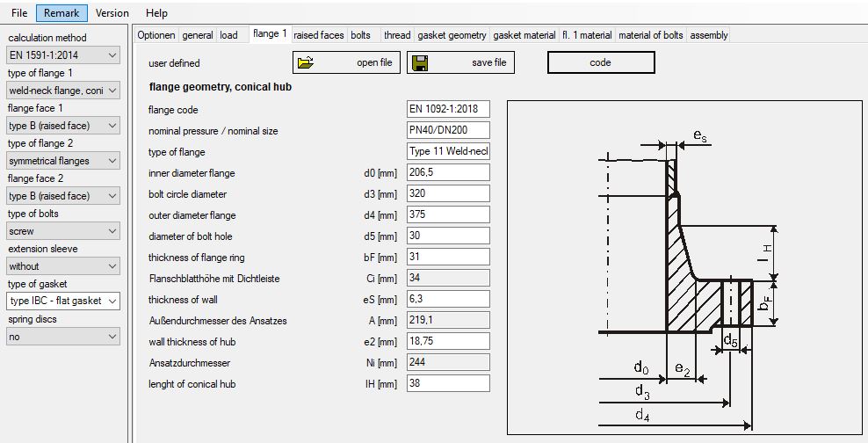Open the type of flange 1 dropdown

pos(63,91)
